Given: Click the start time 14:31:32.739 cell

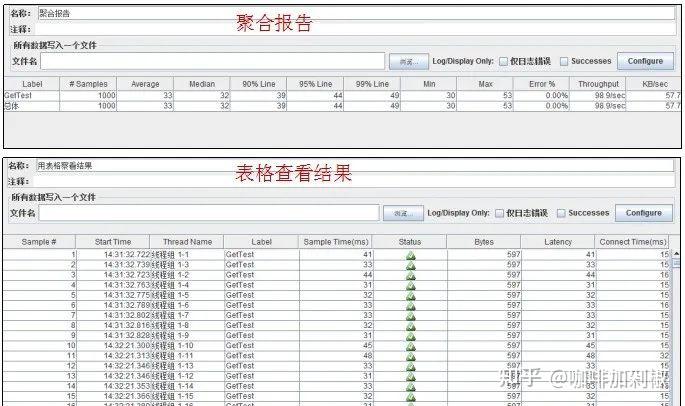Looking at the screenshot, I should point(114,265).
